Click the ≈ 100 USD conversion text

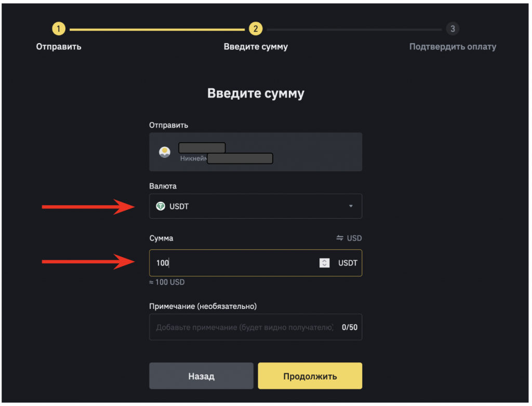[x=167, y=282]
